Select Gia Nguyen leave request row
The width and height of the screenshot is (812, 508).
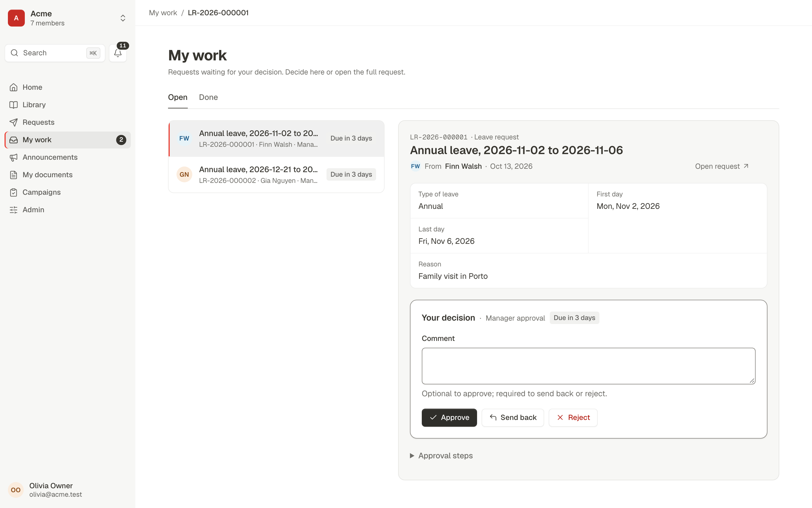[276, 174]
